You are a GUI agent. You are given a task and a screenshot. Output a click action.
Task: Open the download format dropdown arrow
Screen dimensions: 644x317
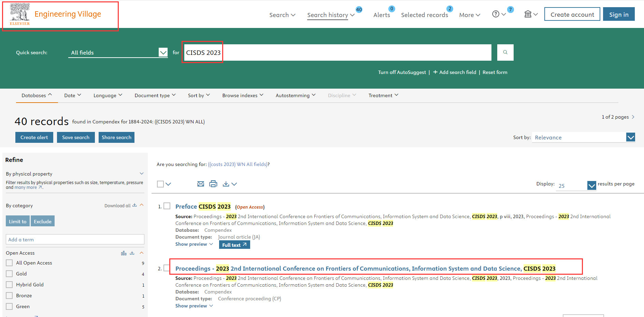tap(234, 184)
